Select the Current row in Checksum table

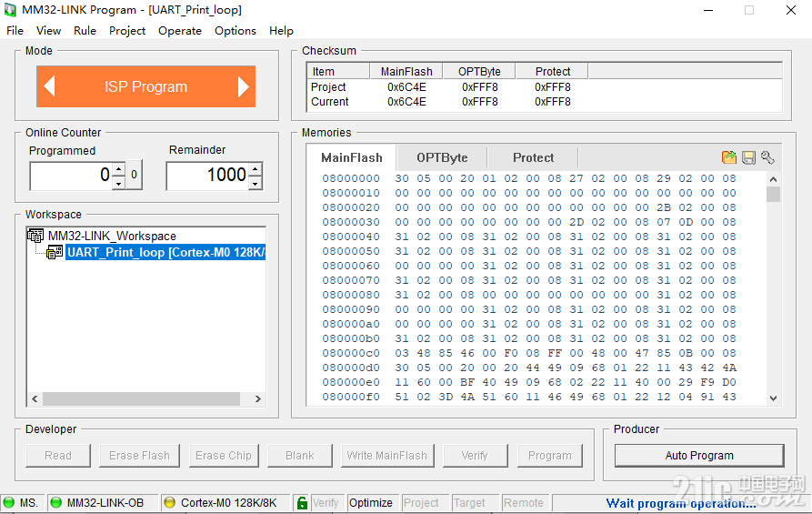(544, 102)
